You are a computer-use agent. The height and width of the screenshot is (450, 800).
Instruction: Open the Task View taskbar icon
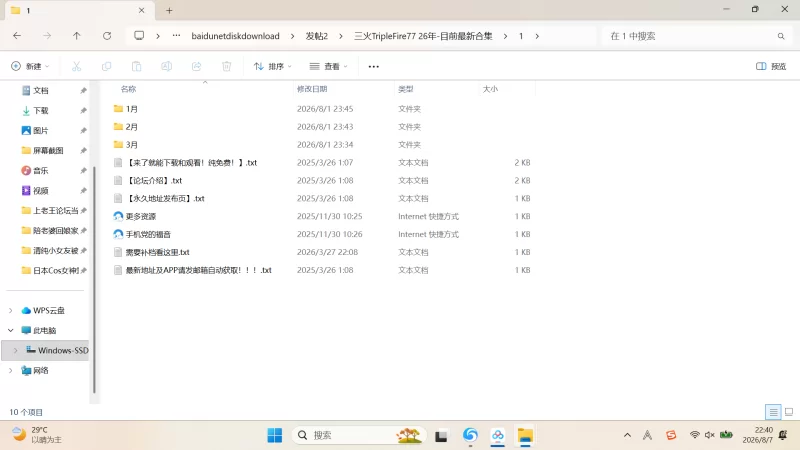click(x=441, y=436)
